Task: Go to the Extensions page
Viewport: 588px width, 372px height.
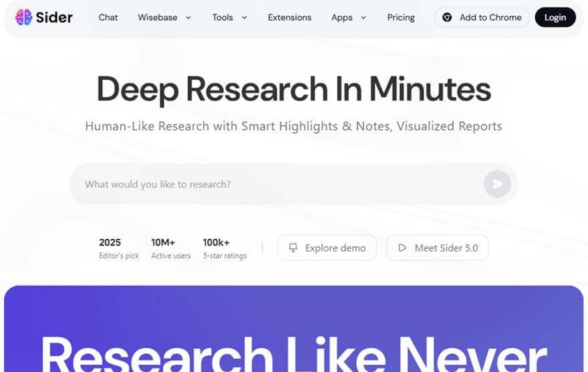Action: pos(289,17)
